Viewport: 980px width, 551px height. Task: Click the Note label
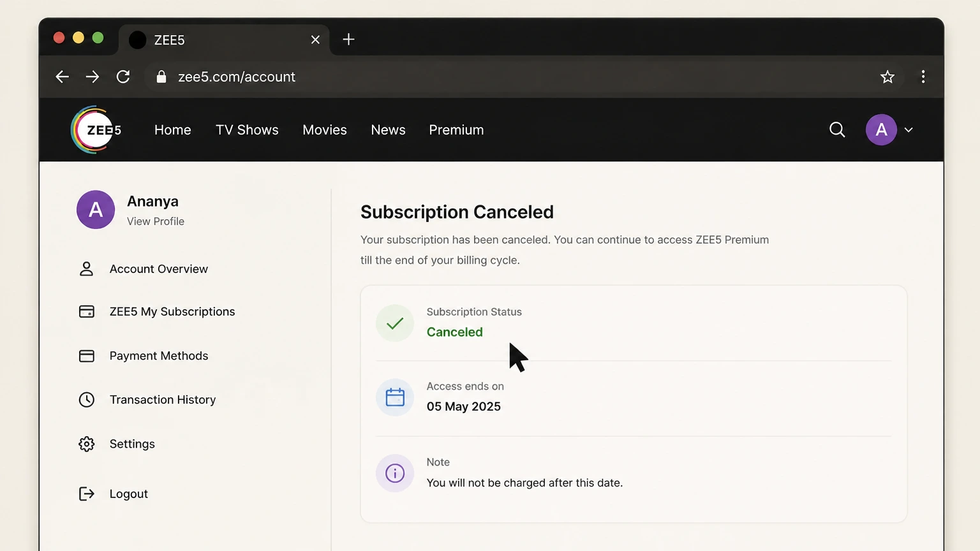coord(438,462)
